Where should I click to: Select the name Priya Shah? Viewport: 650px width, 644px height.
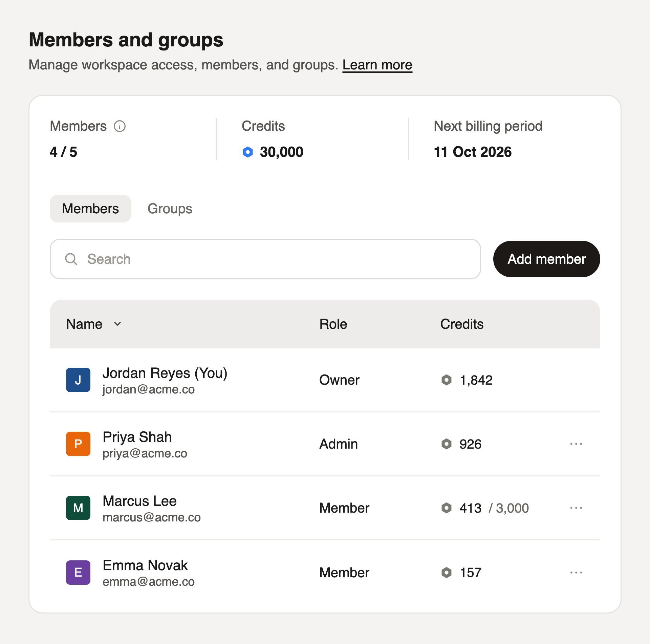pyautogui.click(x=137, y=437)
